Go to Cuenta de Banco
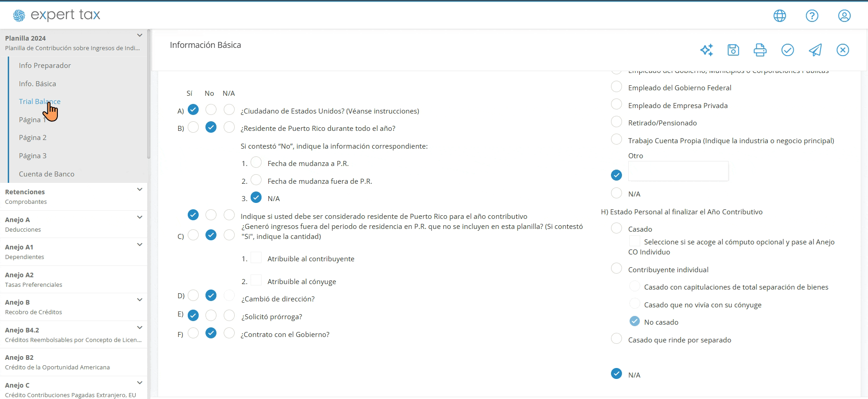 tap(46, 174)
